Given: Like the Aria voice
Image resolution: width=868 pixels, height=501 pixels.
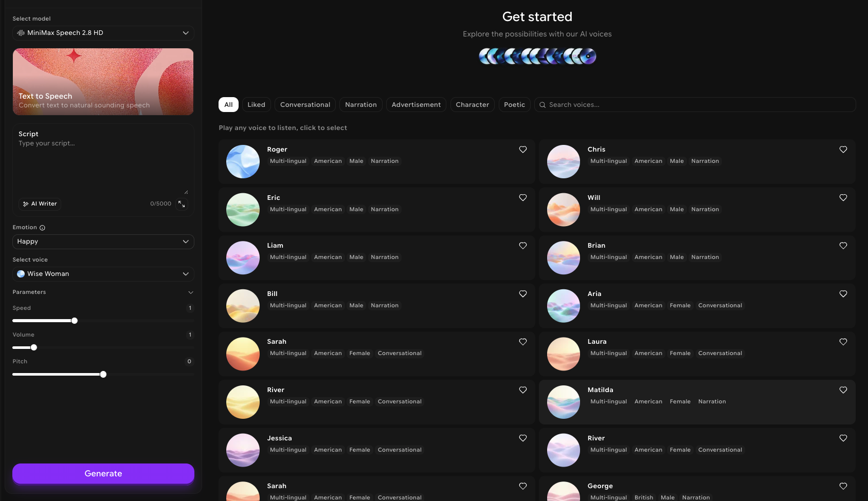Looking at the screenshot, I should (x=843, y=294).
